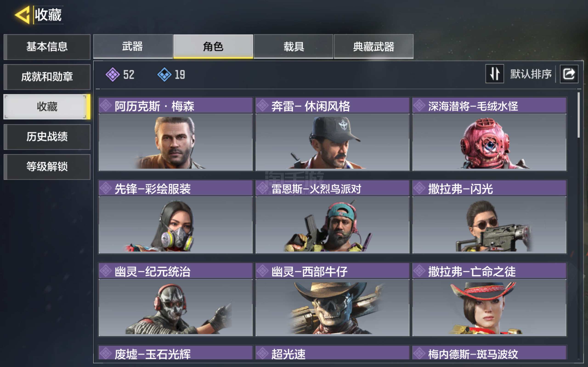
Task: Click the purple epic rarity diamond icon
Action: tap(113, 75)
